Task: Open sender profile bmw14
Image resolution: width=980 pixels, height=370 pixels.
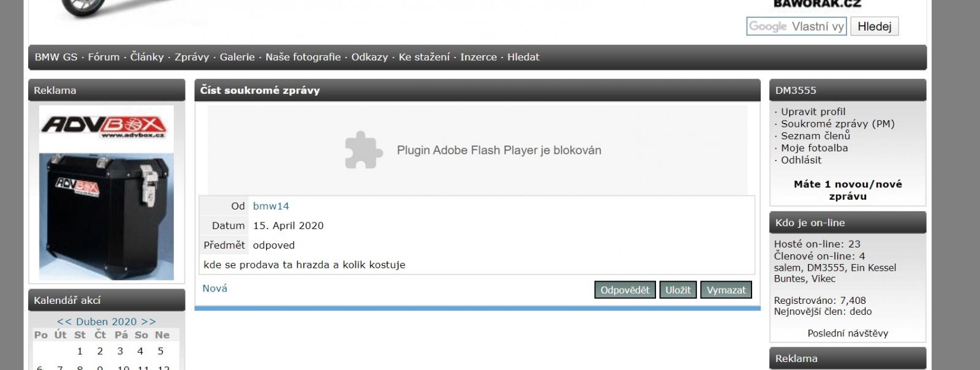Action: coord(271,206)
